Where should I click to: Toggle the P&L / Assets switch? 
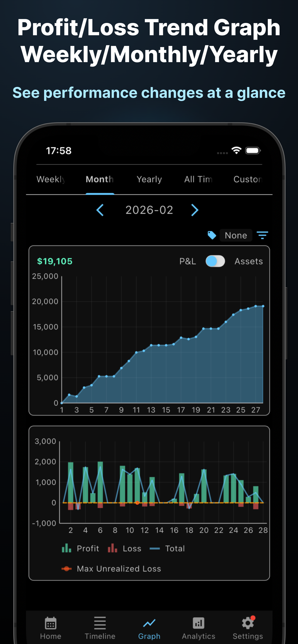[x=215, y=261]
